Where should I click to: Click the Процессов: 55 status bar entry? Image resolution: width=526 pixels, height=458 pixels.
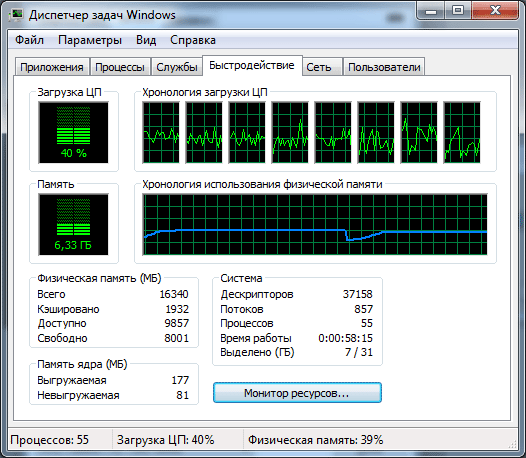pos(50,440)
